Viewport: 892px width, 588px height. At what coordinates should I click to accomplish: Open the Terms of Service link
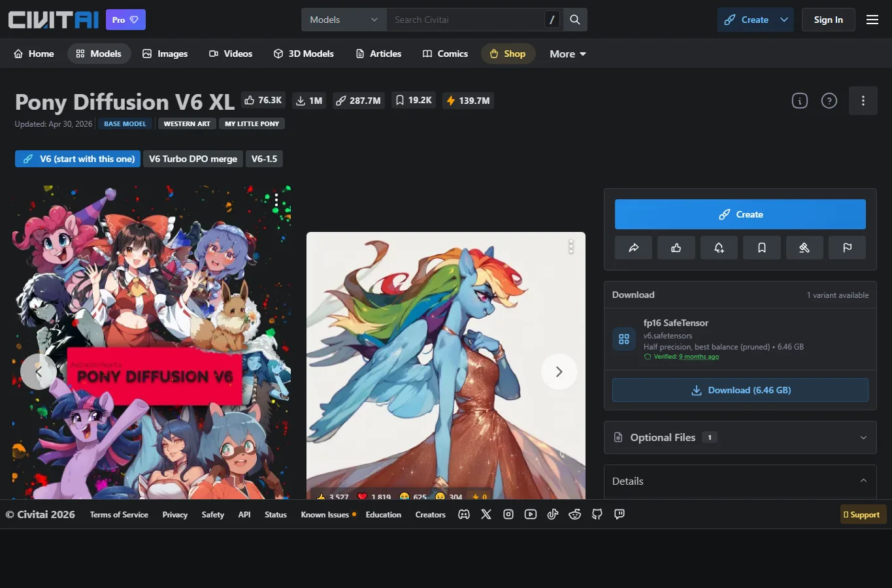[x=119, y=514]
